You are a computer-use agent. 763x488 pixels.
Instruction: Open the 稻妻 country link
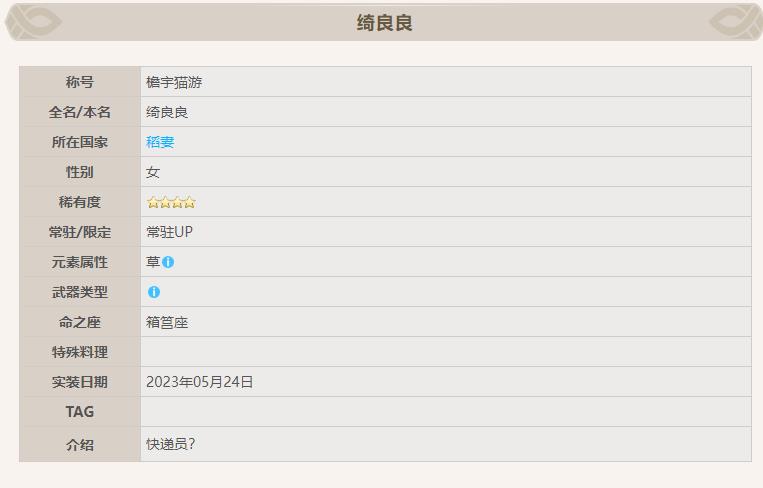click(x=160, y=142)
